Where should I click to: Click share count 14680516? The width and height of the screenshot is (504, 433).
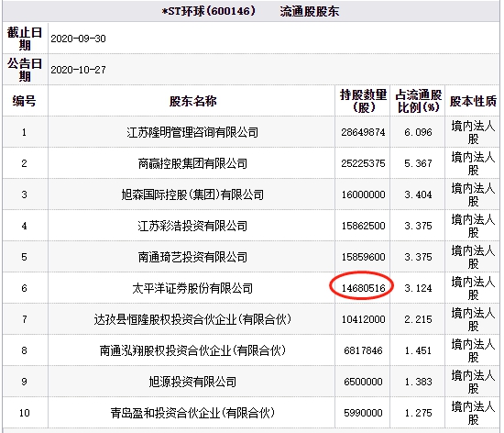(363, 288)
